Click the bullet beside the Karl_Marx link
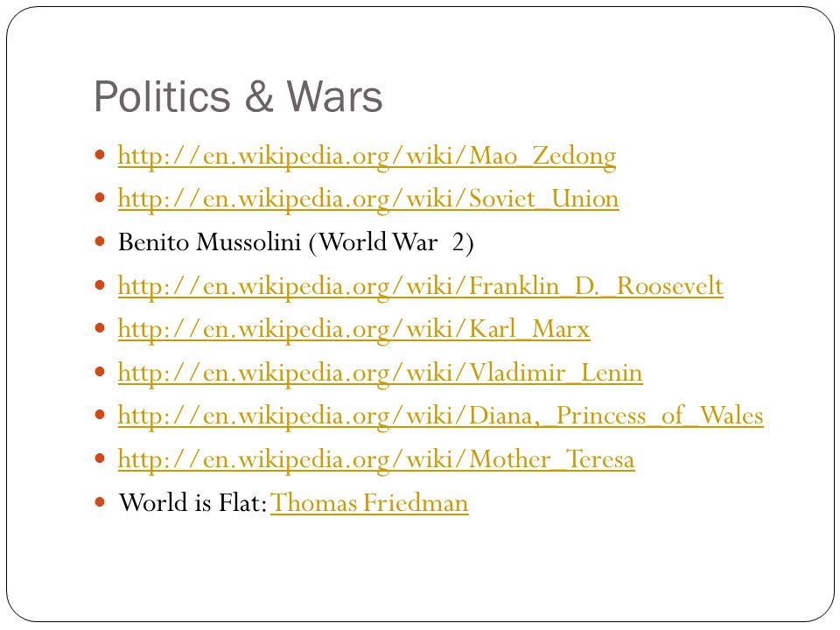This screenshot has height=630, width=840. click(x=100, y=328)
